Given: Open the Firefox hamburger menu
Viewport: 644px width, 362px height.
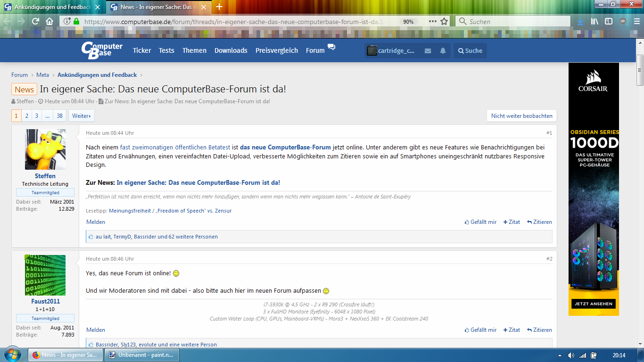Looking at the screenshot, I should click(x=636, y=21).
